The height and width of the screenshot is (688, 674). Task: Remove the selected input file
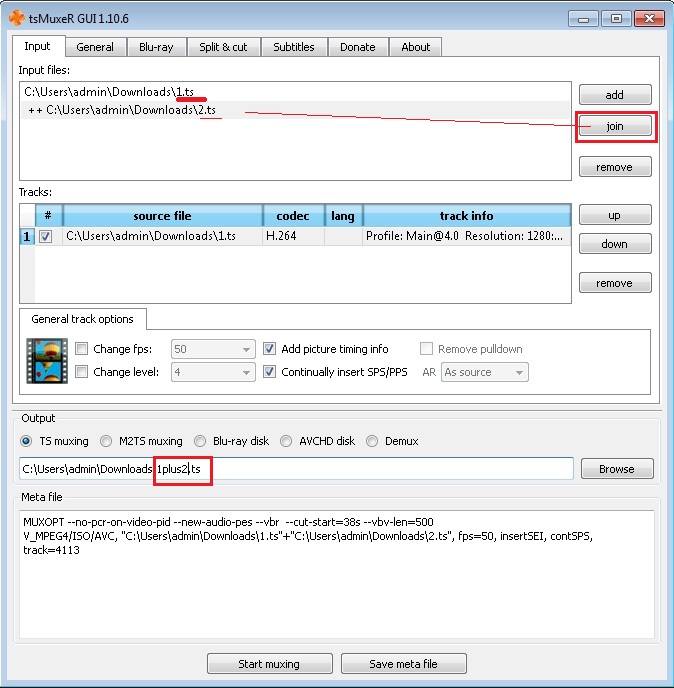pos(615,167)
